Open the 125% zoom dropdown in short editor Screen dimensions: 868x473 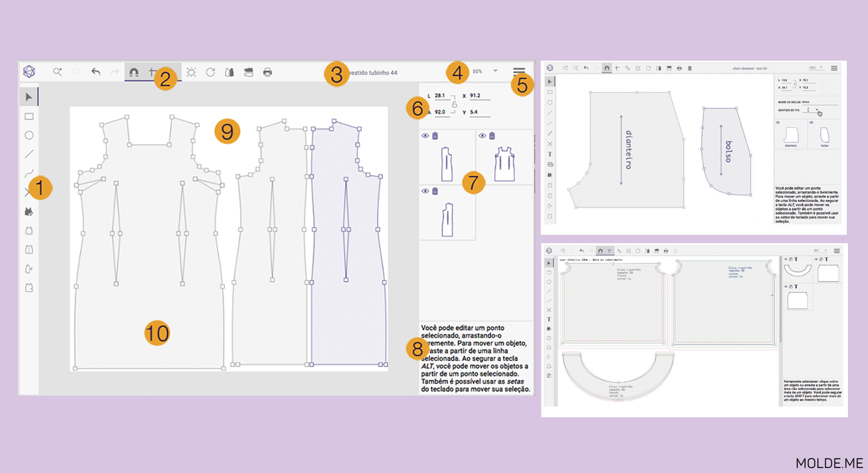tap(821, 68)
